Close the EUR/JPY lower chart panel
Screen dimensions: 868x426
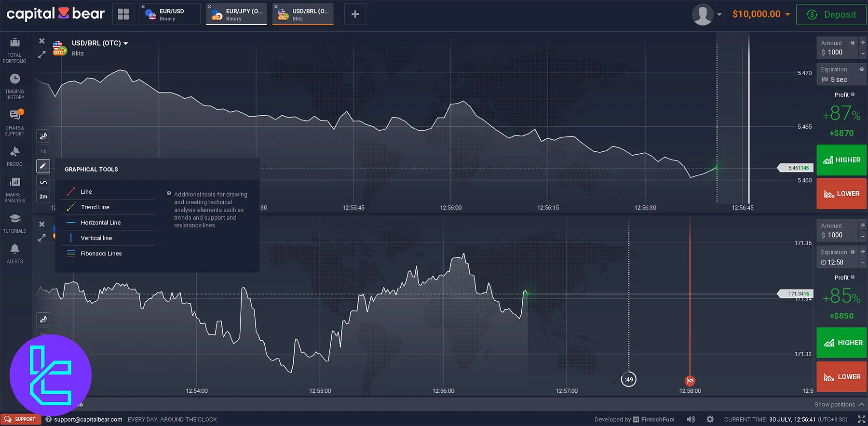click(42, 224)
